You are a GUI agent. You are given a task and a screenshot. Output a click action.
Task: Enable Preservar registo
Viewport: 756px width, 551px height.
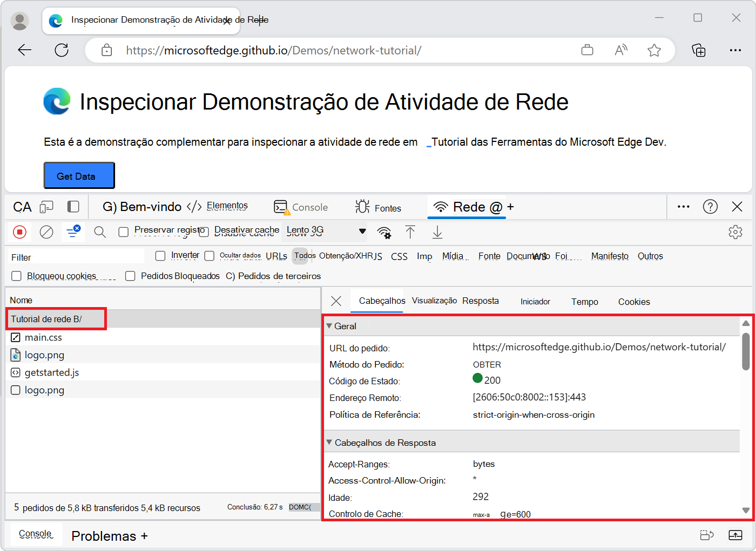point(124,230)
